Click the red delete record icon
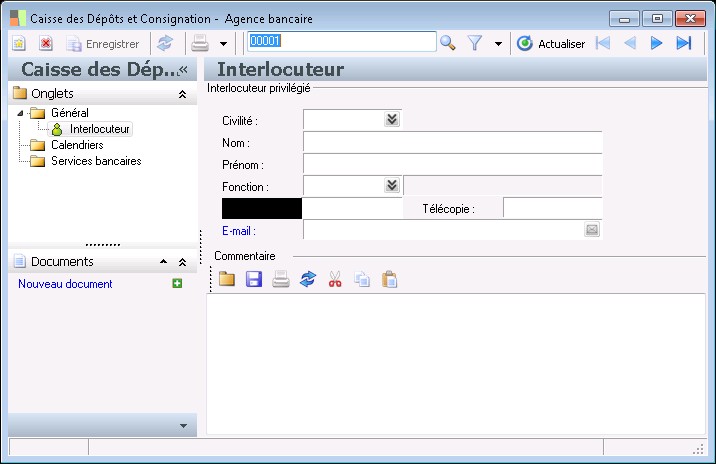This screenshot has width=716, height=464. coord(46,44)
